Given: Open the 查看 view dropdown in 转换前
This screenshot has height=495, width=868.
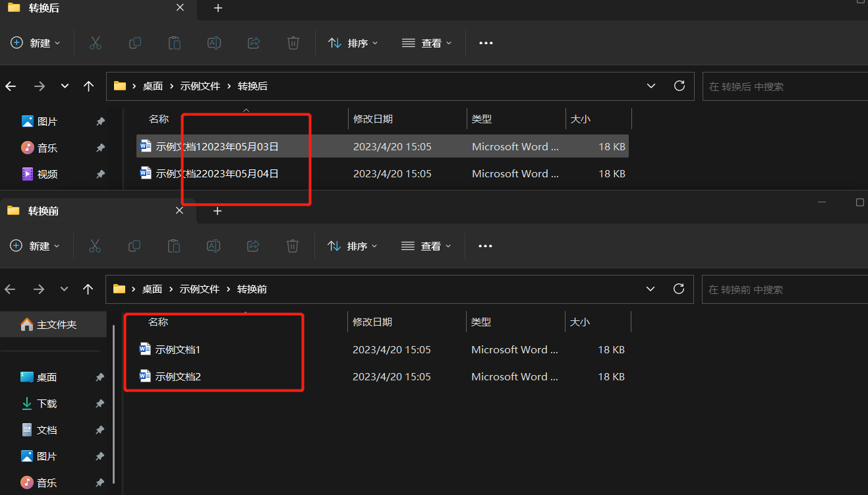Looking at the screenshot, I should pyautogui.click(x=426, y=246).
